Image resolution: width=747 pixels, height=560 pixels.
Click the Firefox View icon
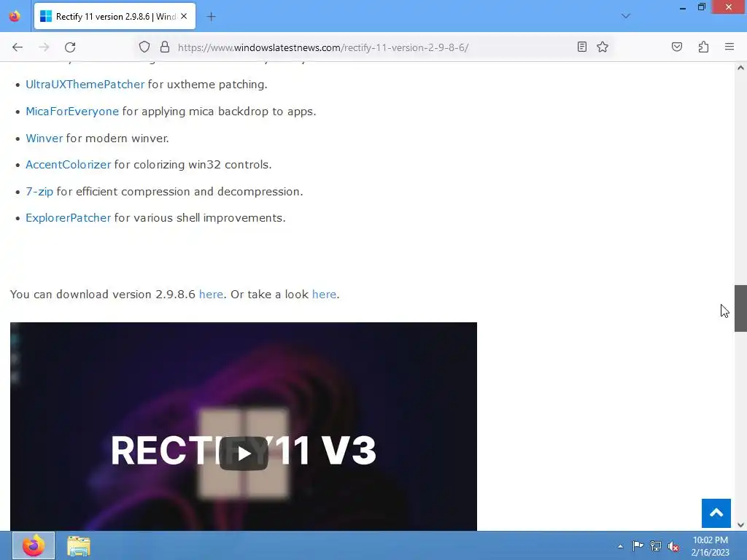coord(15,16)
